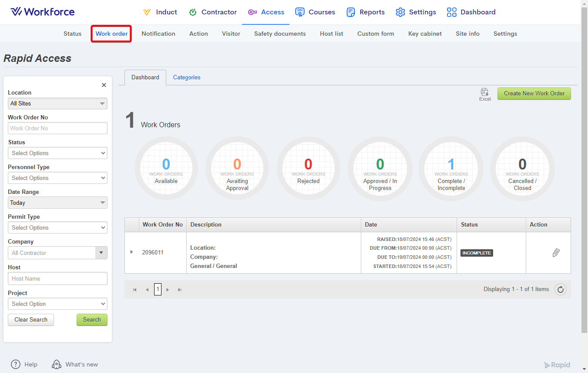Open the Personnel Type dropdown

click(57, 178)
